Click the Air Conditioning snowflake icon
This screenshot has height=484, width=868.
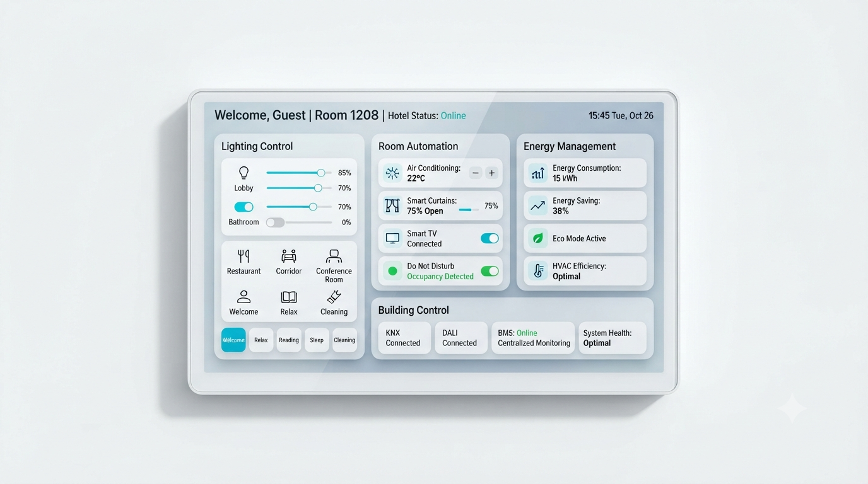tap(392, 173)
